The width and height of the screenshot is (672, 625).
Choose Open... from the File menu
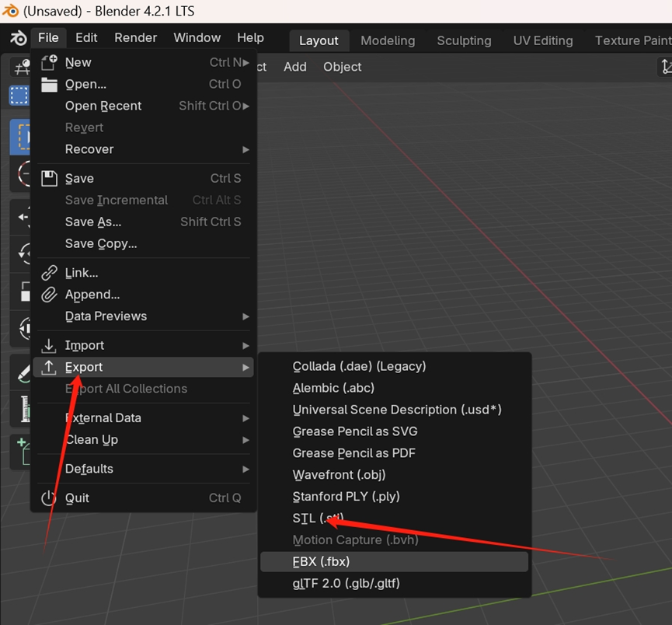[x=143, y=84]
